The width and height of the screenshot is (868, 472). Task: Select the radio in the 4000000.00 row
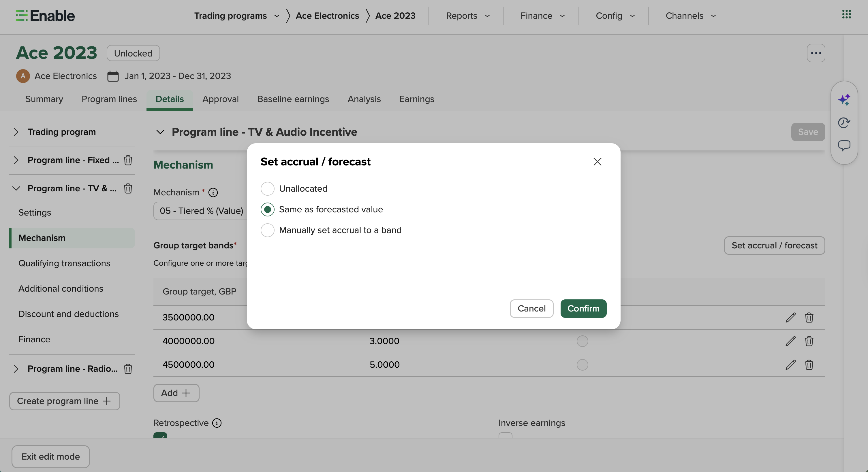(x=582, y=341)
